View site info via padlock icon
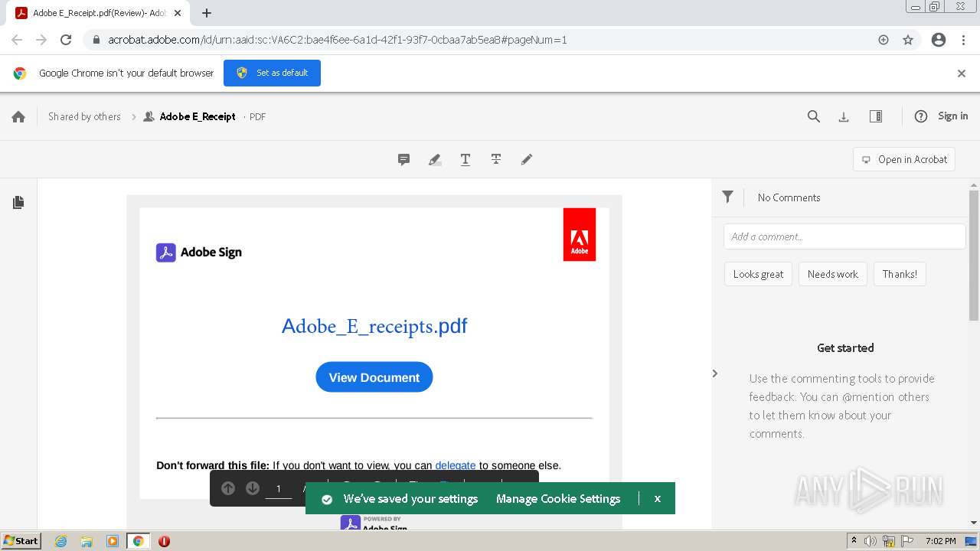The width and height of the screenshot is (980, 551). pos(96,40)
